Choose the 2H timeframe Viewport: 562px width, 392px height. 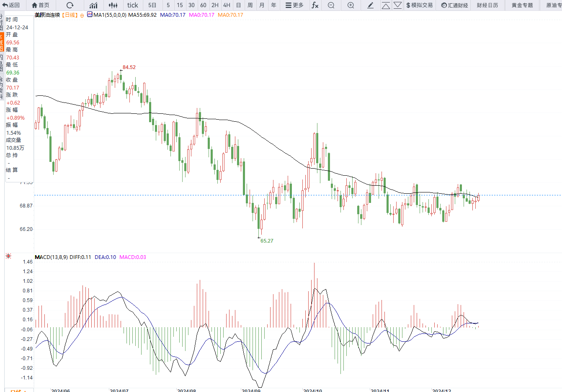coord(215,5)
